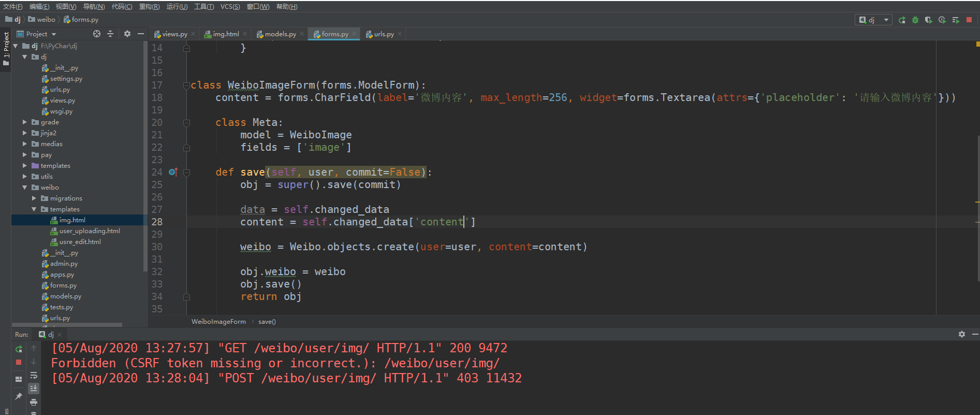Close the dj run tab
980x415 pixels.
(60, 335)
